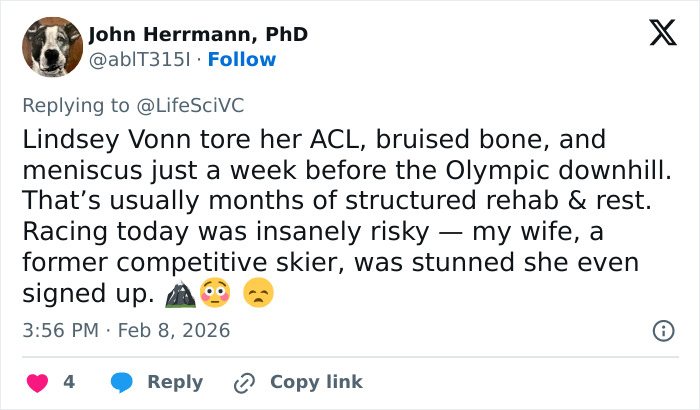
Task: Click the disappointed face emoji
Action: [x=258, y=295]
